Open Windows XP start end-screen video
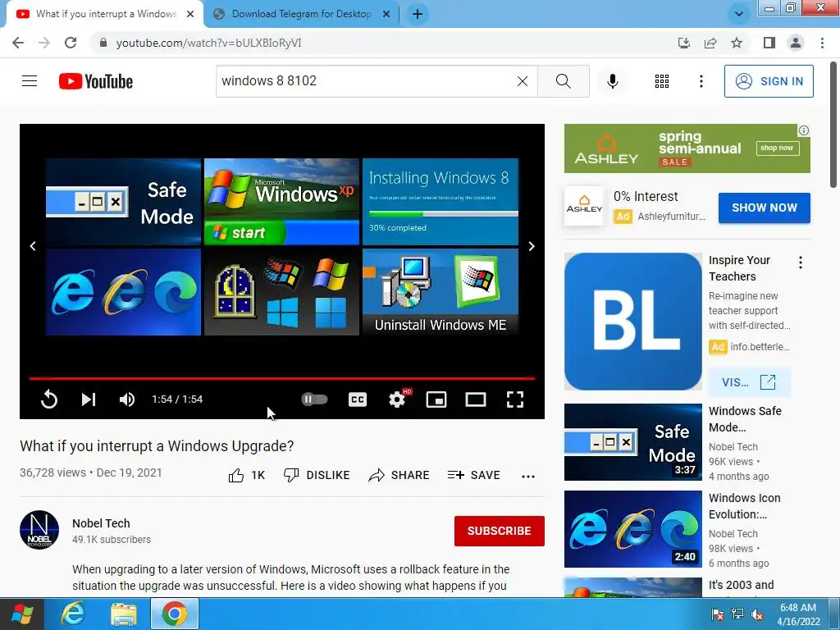This screenshot has height=630, width=840. (281, 202)
